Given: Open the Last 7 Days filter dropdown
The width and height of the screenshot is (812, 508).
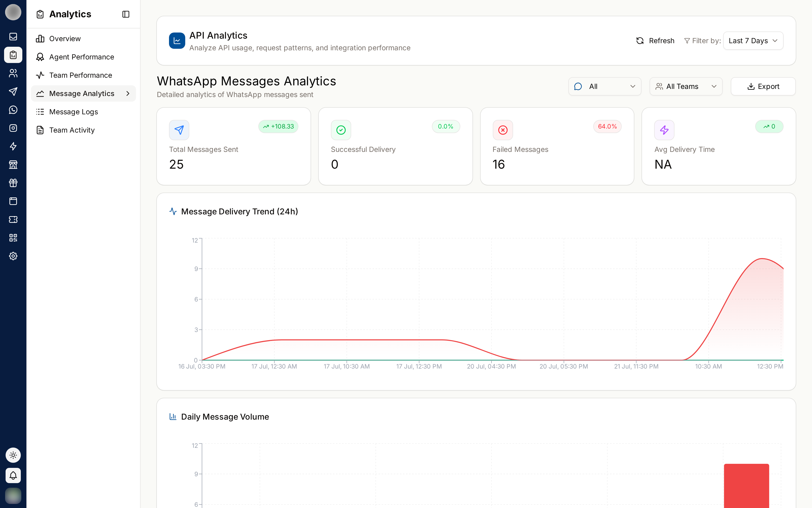Looking at the screenshot, I should (x=753, y=41).
